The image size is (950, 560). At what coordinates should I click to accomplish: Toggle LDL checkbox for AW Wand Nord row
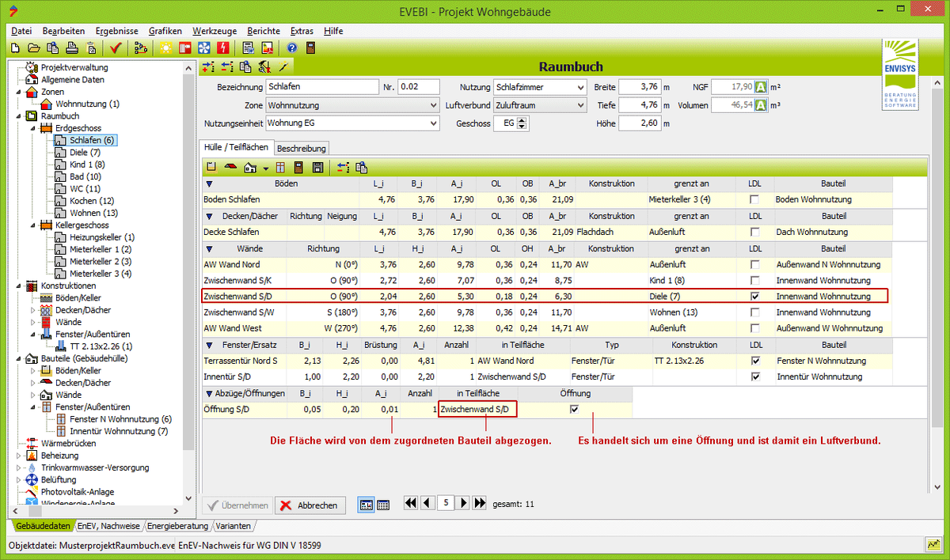point(755,264)
